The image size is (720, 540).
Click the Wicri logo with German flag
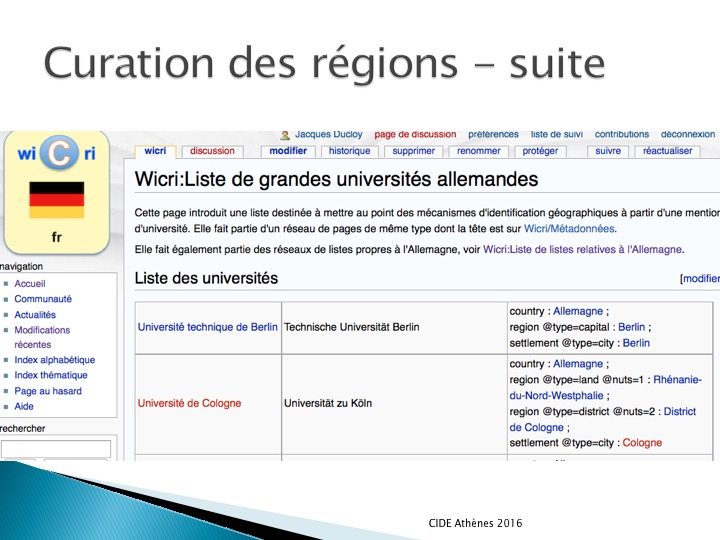[56, 192]
